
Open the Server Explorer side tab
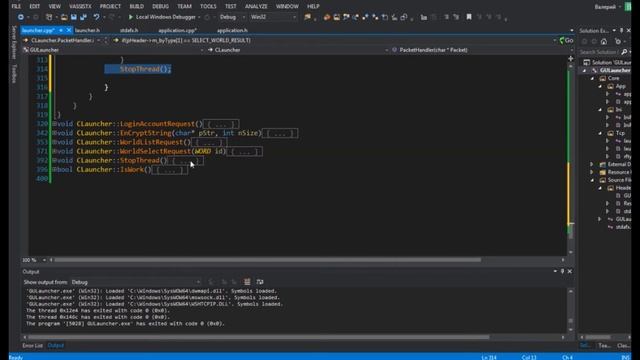(14, 42)
